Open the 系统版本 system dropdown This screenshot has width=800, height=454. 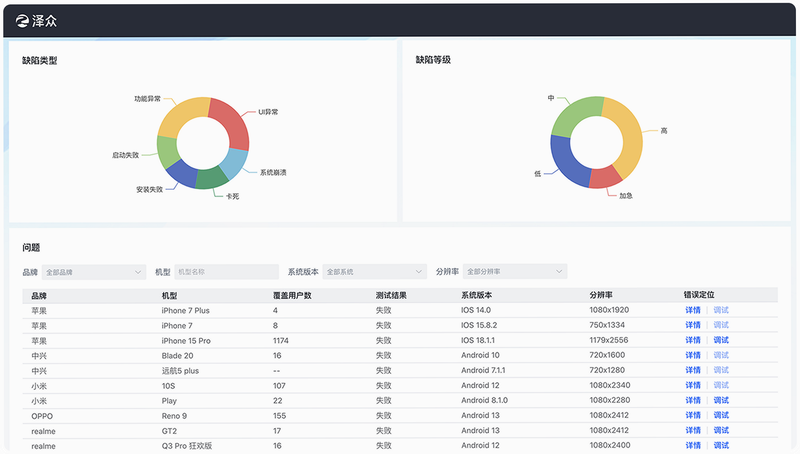coord(374,272)
